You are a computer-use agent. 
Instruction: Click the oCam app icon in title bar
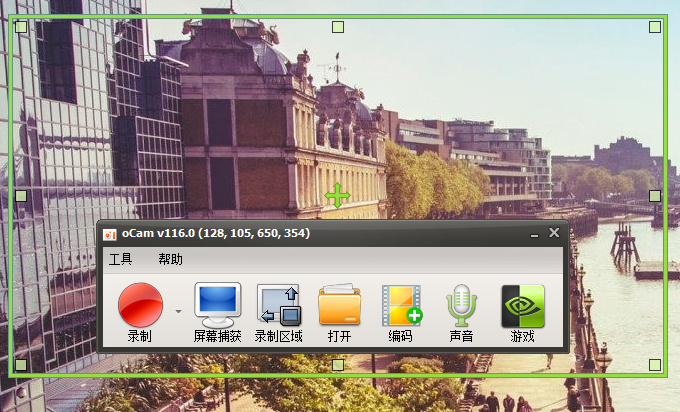tap(110, 234)
